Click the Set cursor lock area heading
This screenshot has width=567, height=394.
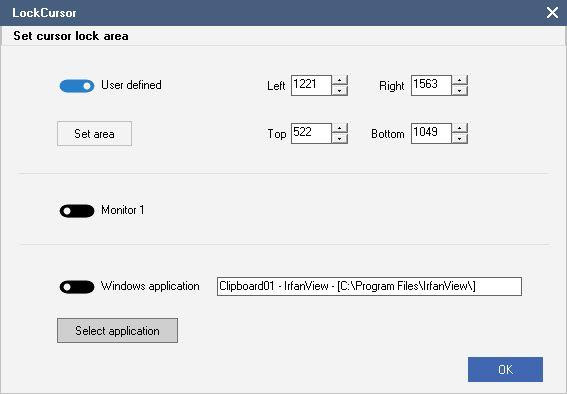71,36
